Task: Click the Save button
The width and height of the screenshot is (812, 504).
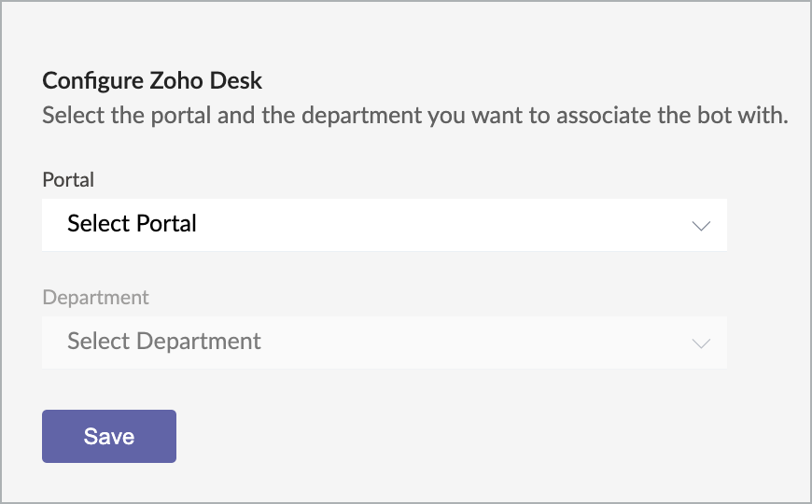Action: click(109, 436)
